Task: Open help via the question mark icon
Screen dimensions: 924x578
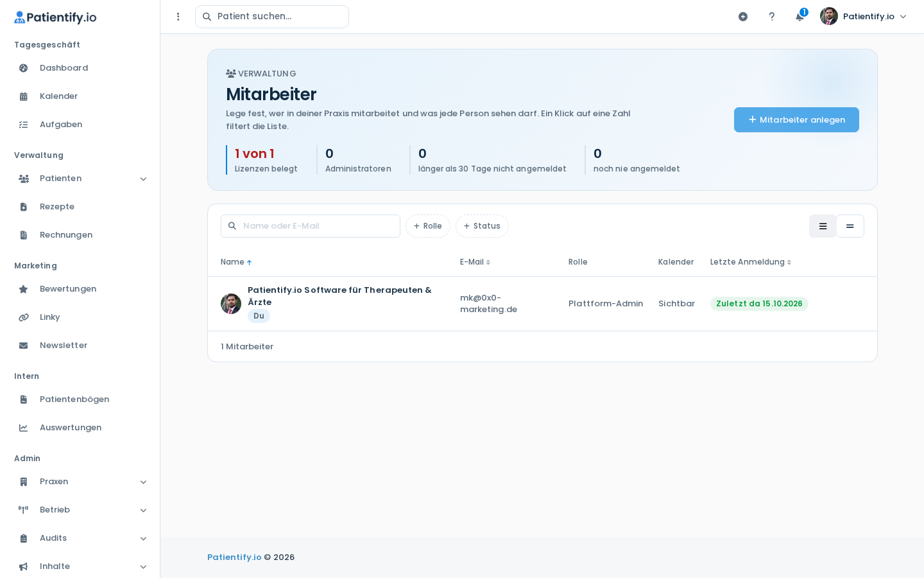Action: [772, 17]
